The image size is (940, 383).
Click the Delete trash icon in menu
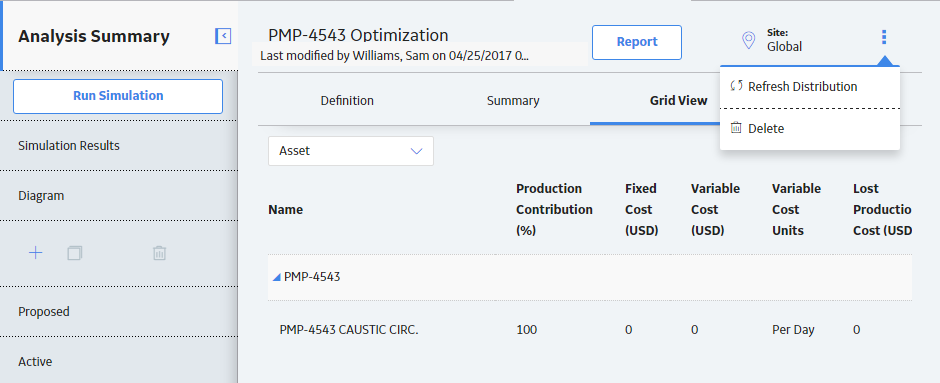(x=736, y=128)
